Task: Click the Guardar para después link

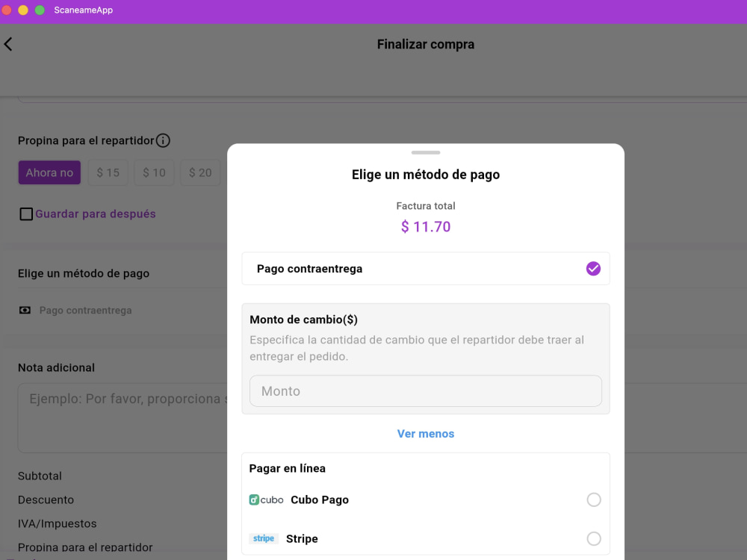Action: (96, 214)
